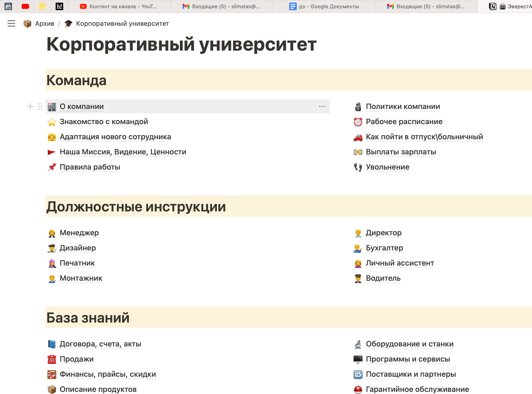Viewport: 532px width, 394px height.
Task: Click the star icon beside Знакомство с командой
Action: coord(52,122)
